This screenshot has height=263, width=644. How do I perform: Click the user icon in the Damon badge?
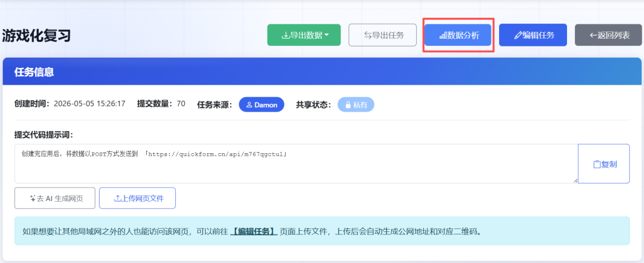pyautogui.click(x=249, y=105)
